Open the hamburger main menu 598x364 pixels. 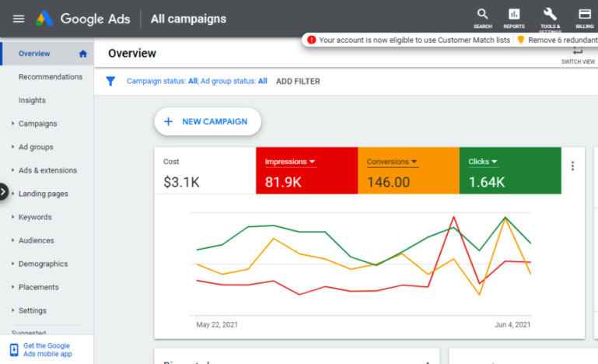point(19,19)
